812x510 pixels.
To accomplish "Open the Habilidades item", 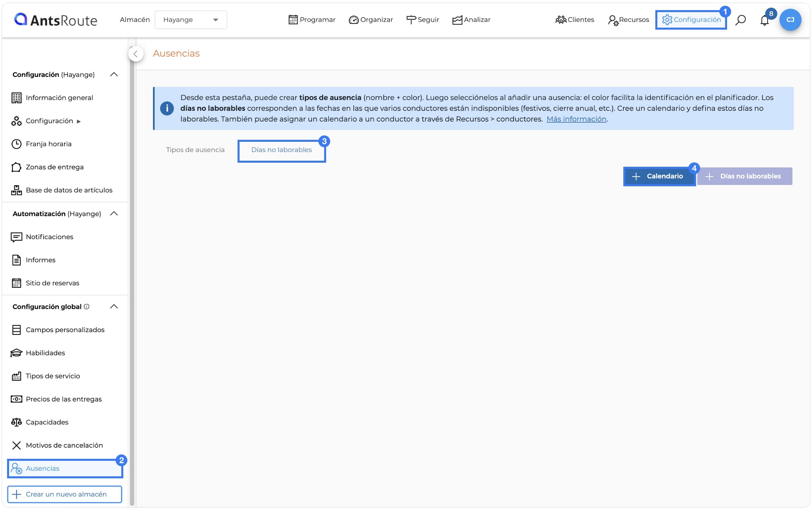I will click(x=45, y=353).
